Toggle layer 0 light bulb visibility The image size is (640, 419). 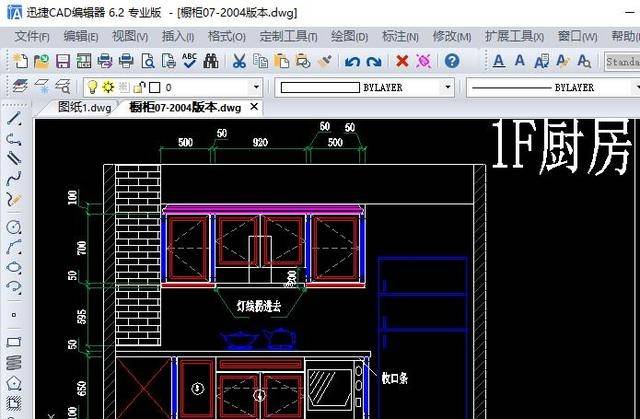click(93, 86)
